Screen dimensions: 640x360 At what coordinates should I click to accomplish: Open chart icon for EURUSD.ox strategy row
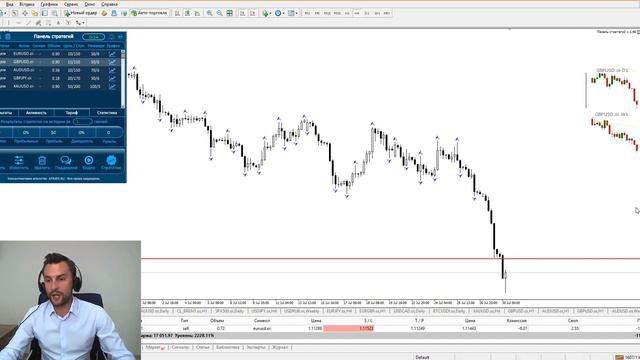112,54
